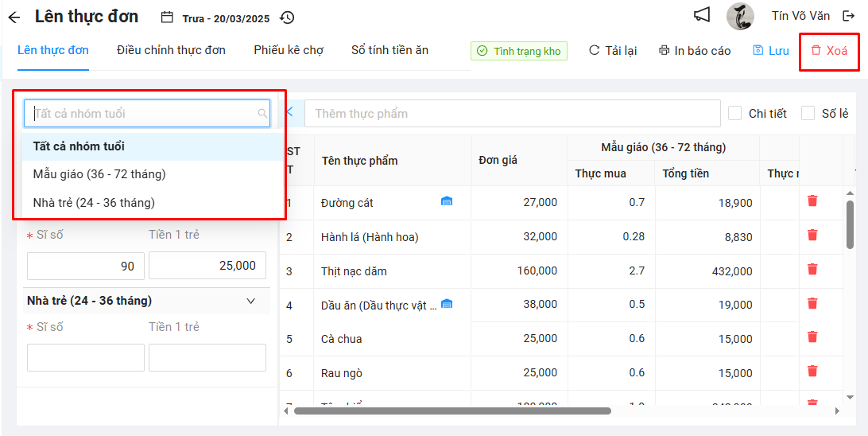Viewport: 868px width, 436px height.
Task: Open the calendar date picker icon
Action: 167,17
